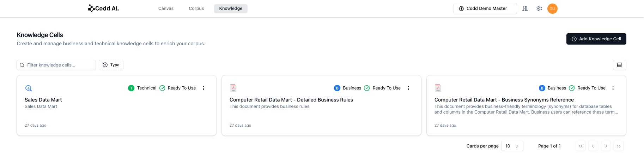Open options menu for Detailed Business Rules card
Image resolution: width=644 pixels, height=156 pixels.
[408, 88]
